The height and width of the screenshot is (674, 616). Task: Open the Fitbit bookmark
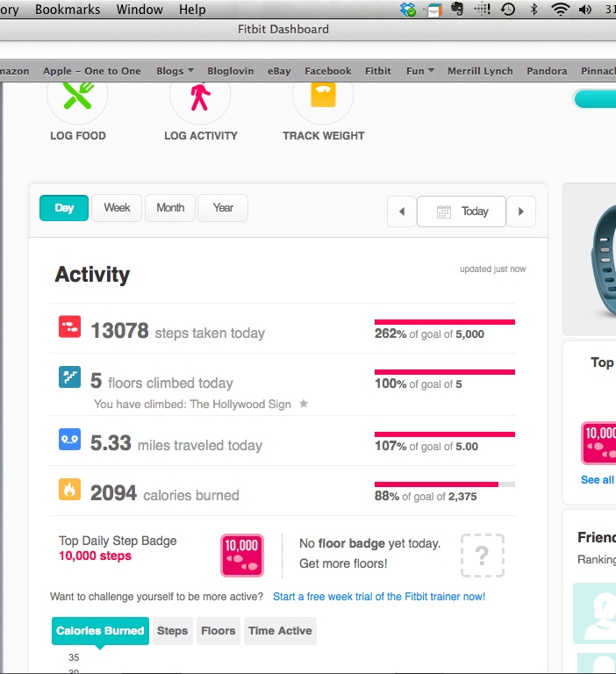378,71
